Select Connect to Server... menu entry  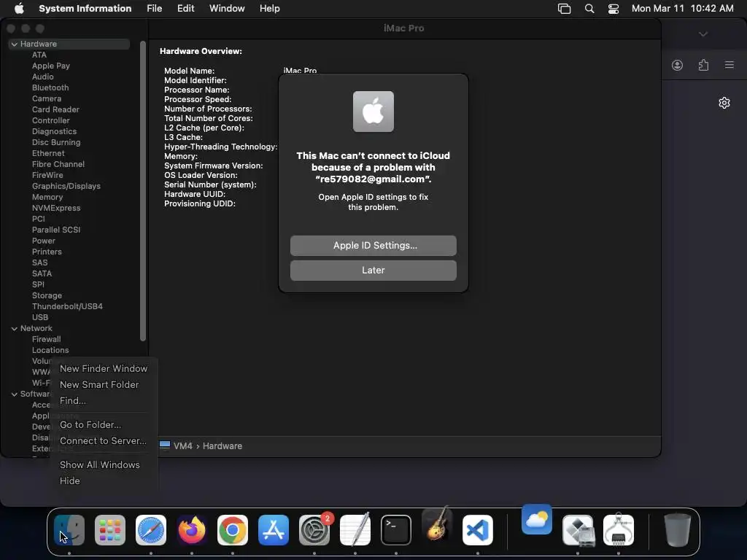point(104,441)
